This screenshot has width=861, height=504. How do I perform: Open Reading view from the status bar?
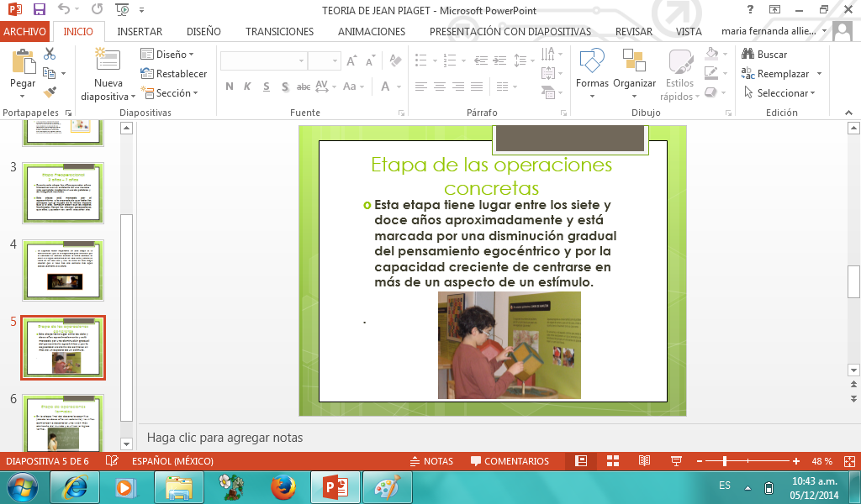pos(644,461)
